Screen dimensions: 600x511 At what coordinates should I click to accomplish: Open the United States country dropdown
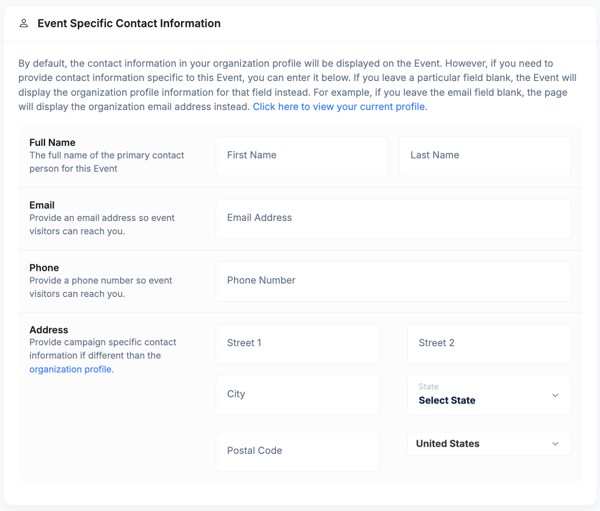488,444
